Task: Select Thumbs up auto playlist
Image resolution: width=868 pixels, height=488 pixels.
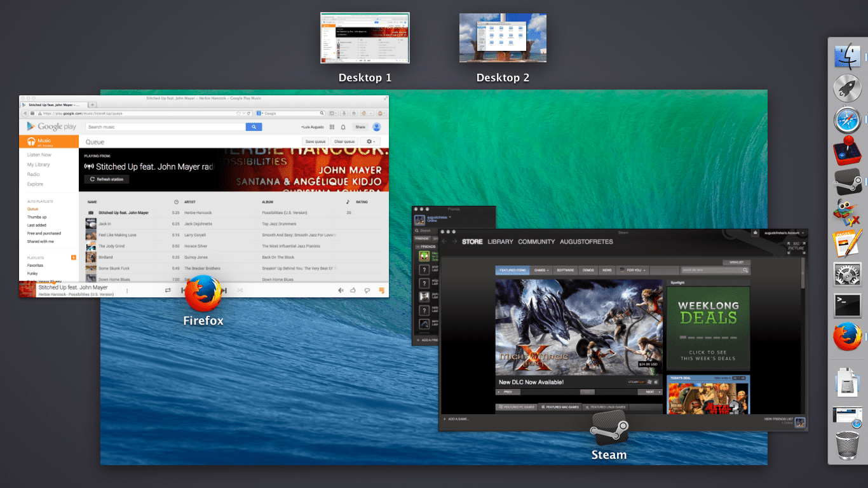Action: 37,217
